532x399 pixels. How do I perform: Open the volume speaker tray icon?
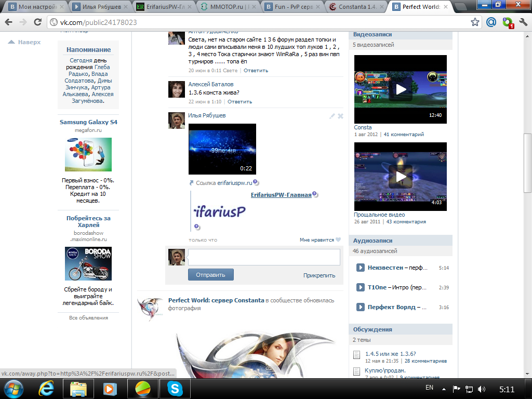click(x=482, y=389)
